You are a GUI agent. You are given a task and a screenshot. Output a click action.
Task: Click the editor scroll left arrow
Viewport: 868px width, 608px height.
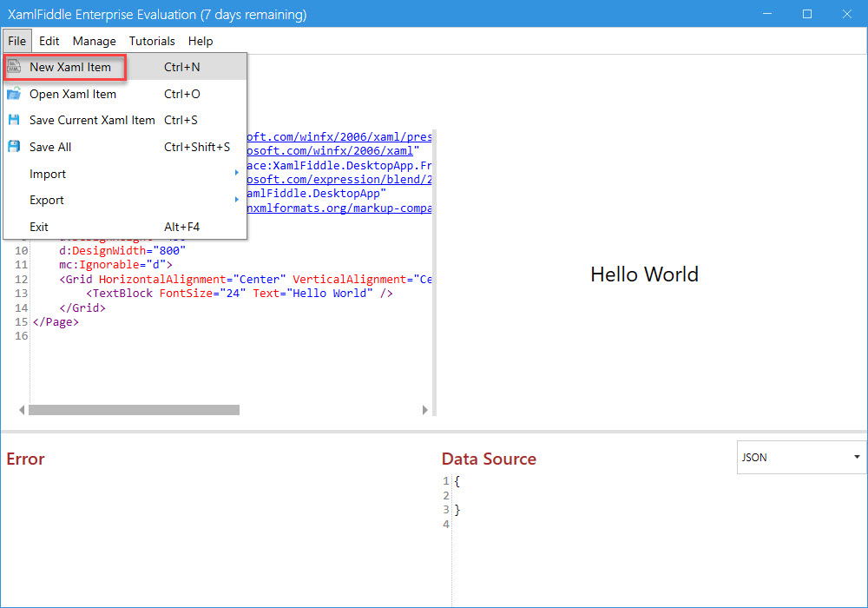22,410
